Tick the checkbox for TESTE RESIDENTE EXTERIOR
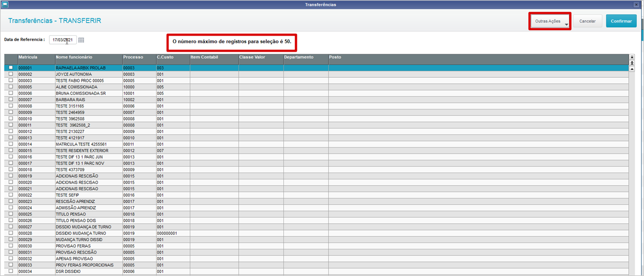The width and height of the screenshot is (644, 276). (x=11, y=151)
